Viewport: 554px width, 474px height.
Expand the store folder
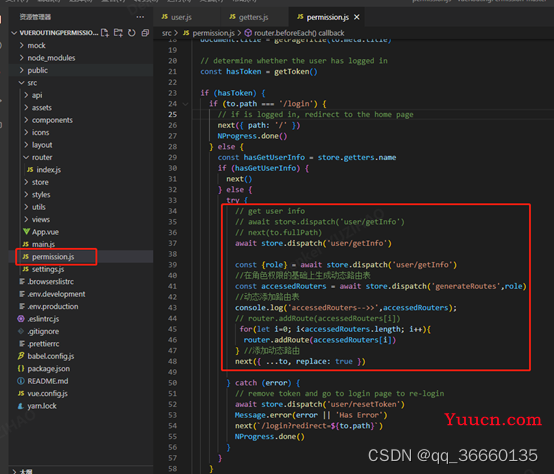point(40,182)
